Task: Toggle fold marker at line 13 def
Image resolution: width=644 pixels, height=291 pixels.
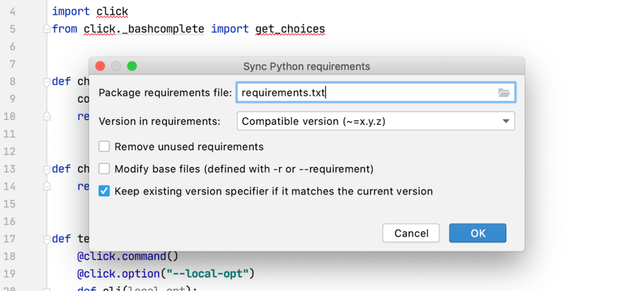Action: 46,169
